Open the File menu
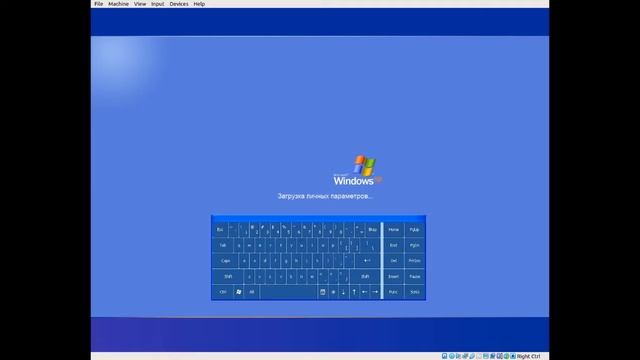 98,4
